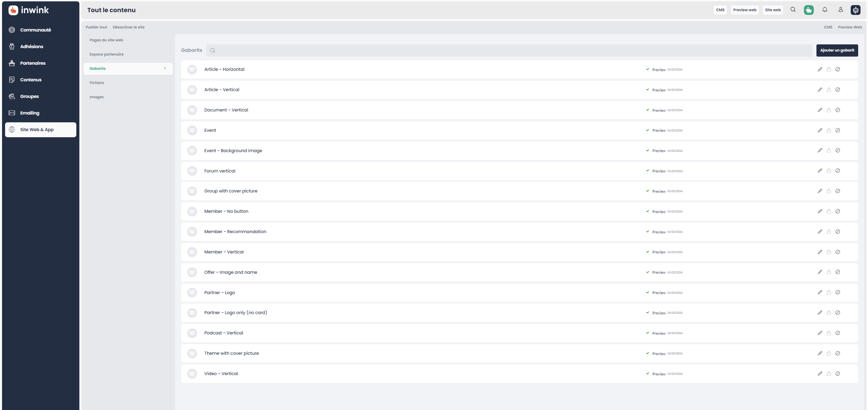Click the Event template thumbnail icon

click(192, 130)
